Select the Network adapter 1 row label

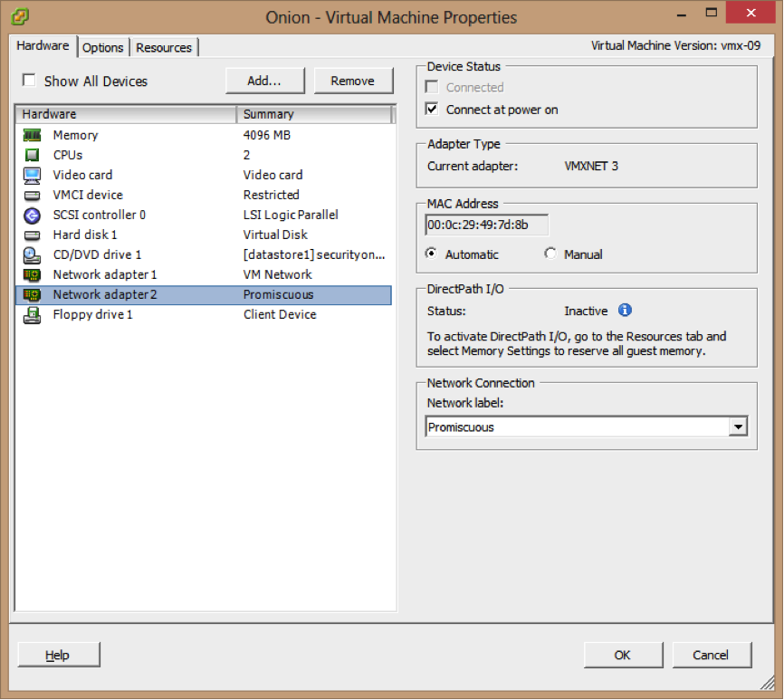coord(105,274)
